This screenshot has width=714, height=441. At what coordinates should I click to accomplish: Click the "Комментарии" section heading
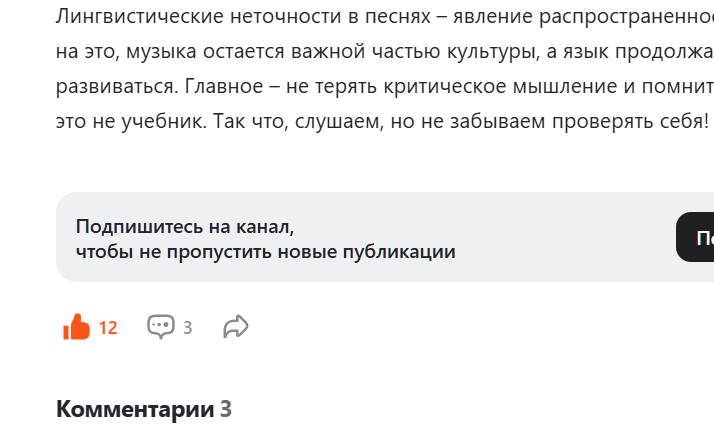[x=135, y=408]
